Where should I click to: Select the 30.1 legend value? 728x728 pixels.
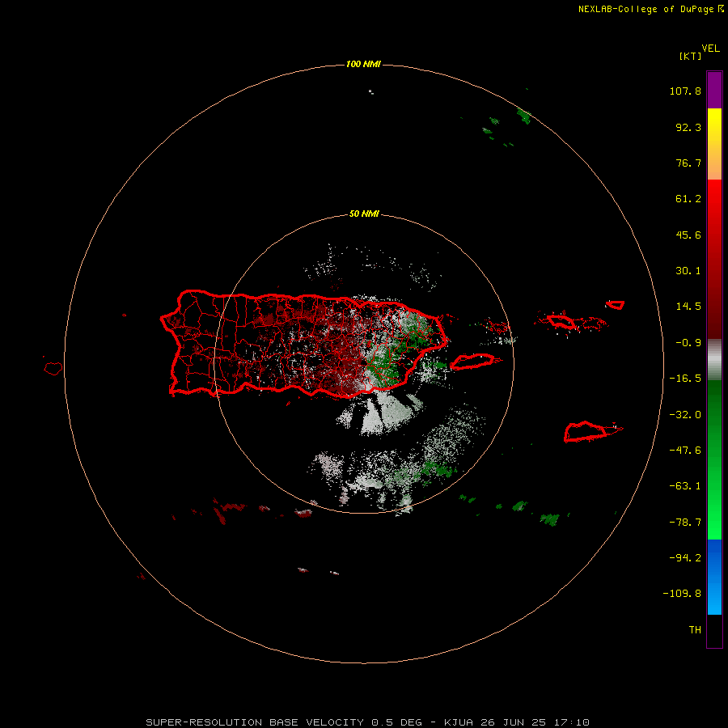click(x=688, y=271)
